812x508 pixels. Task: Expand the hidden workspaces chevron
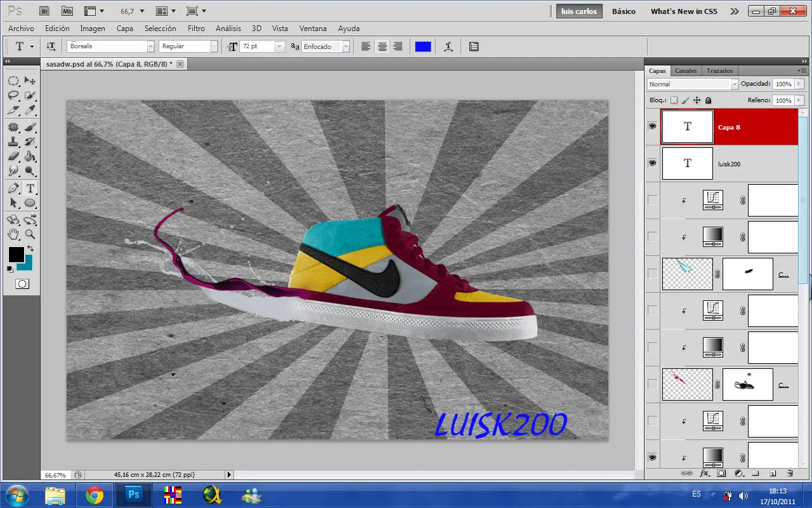pyautogui.click(x=735, y=11)
